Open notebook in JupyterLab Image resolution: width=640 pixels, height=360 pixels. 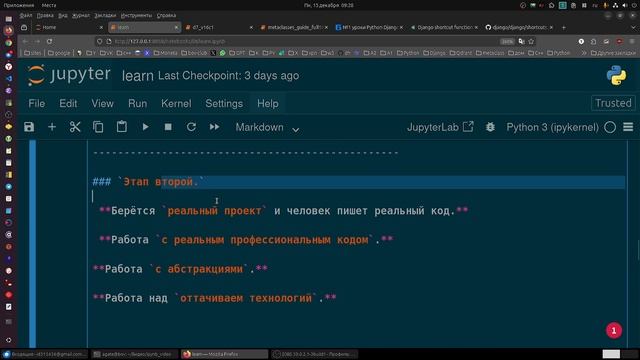pos(440,127)
